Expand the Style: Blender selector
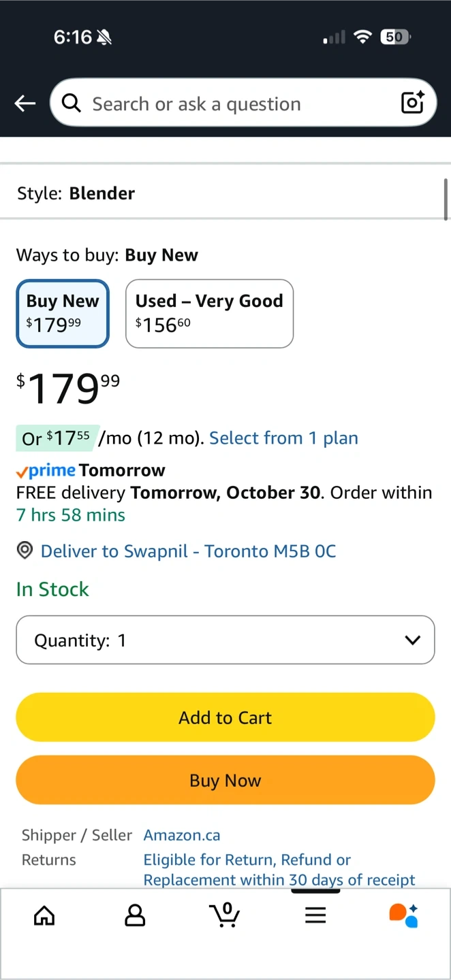Viewport: 451px width, 980px height. tap(225, 193)
